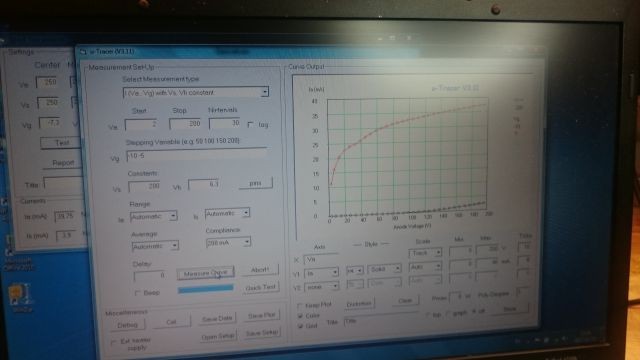640x360 pixels.
Task: Click the Vs center field in Settings window
Action: pyautogui.click(x=49, y=102)
